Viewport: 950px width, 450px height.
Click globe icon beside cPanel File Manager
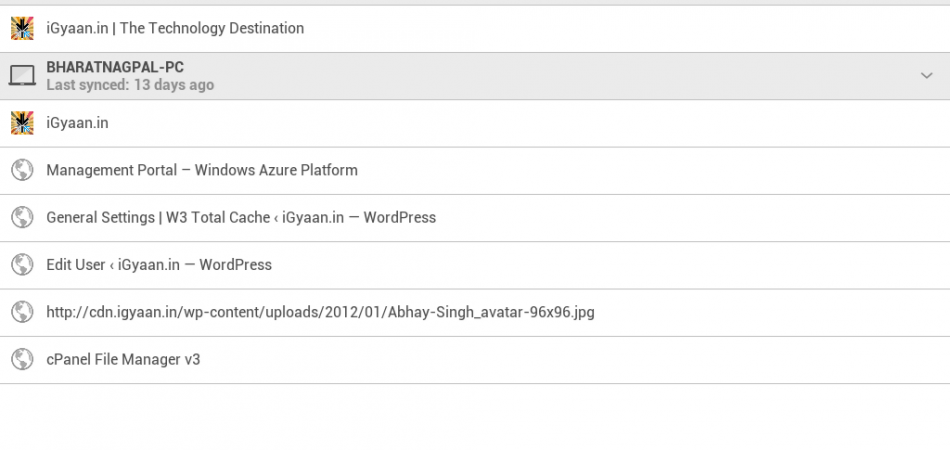tap(22, 359)
